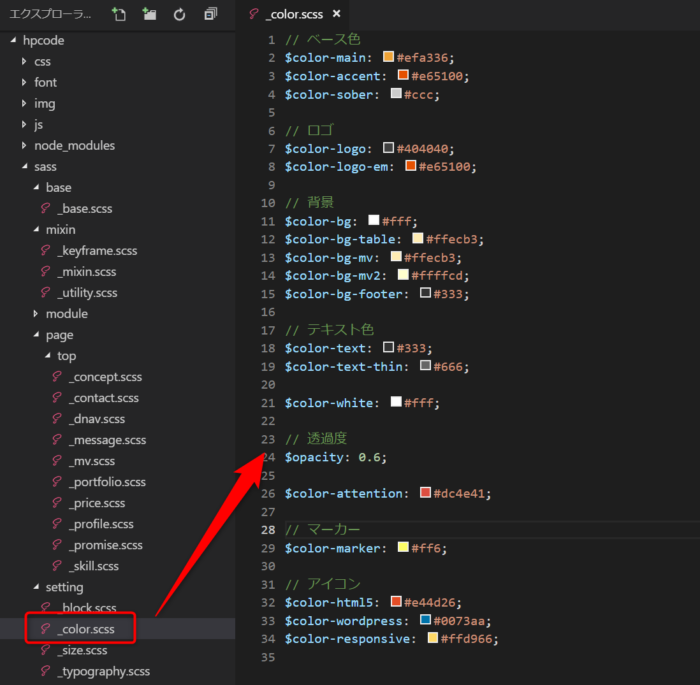700x685 pixels.
Task: Close the _color.scss editor tab
Action: point(336,14)
